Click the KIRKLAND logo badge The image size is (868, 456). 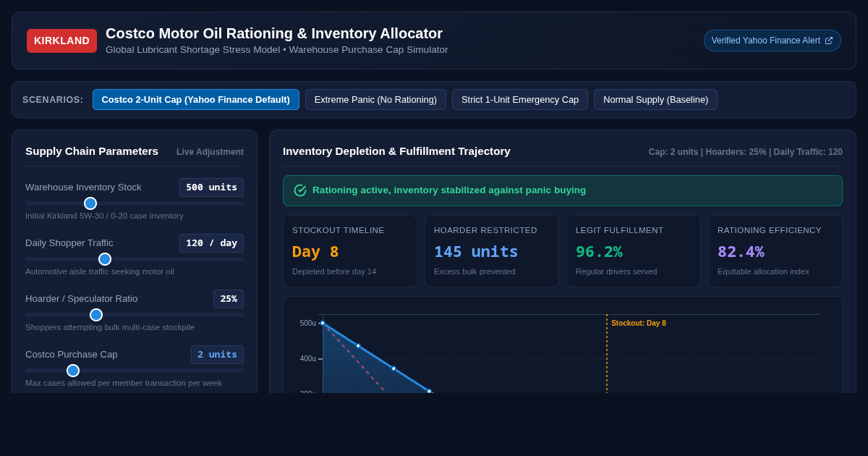point(61,41)
